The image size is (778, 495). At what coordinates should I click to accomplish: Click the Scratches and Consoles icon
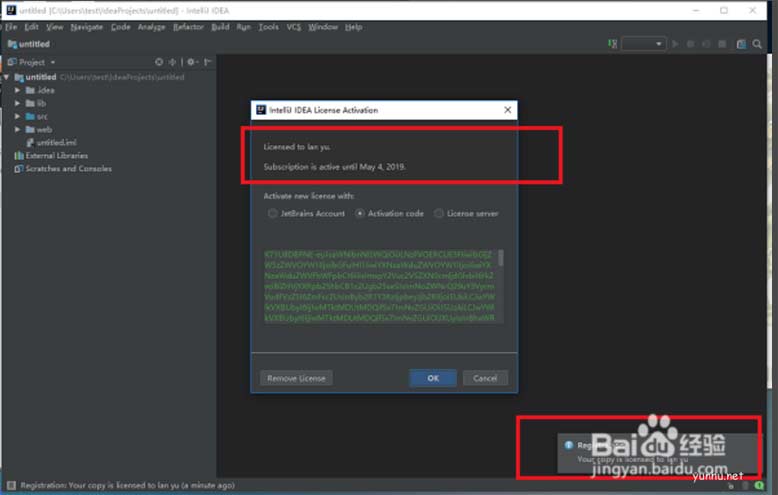[x=19, y=169]
